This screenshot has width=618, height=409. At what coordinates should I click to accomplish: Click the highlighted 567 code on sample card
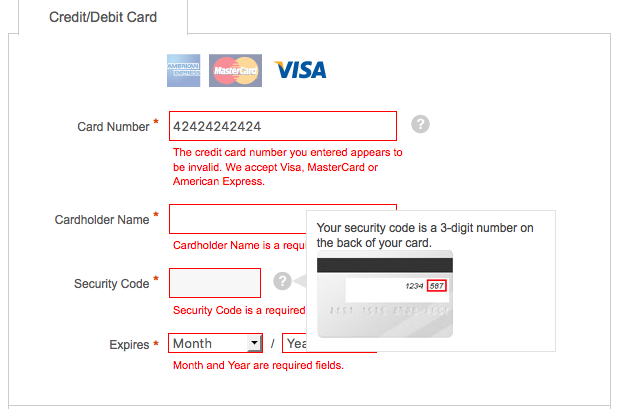coord(437,286)
